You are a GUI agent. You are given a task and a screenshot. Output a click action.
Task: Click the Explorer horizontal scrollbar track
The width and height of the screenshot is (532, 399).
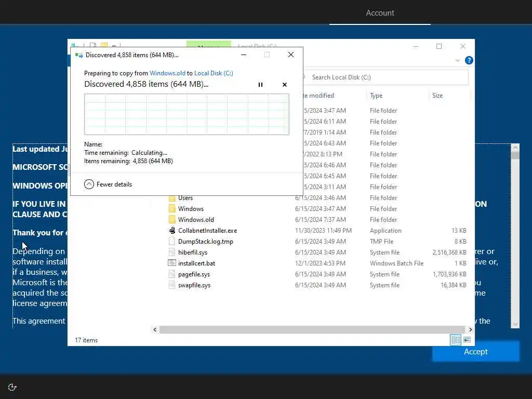[312, 329]
